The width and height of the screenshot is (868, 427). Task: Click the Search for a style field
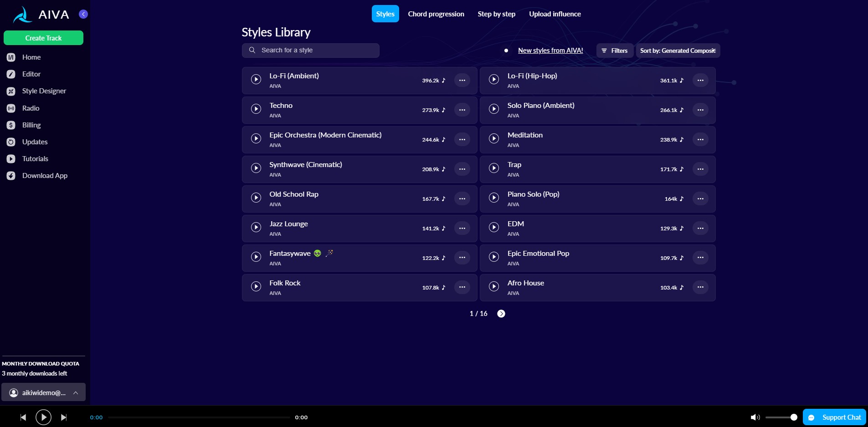tap(311, 51)
